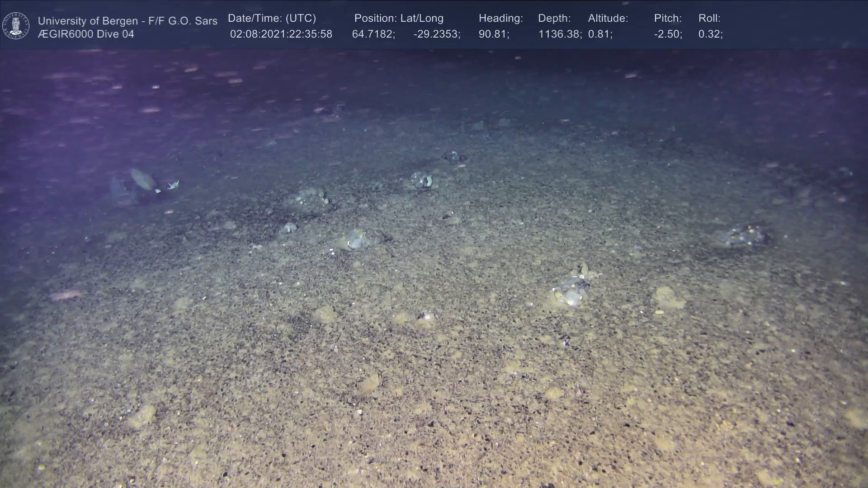Screen dimensions: 868x488
Task: Click the 'University of Bergen - F/F G.O. Sars' text
Action: (x=127, y=21)
